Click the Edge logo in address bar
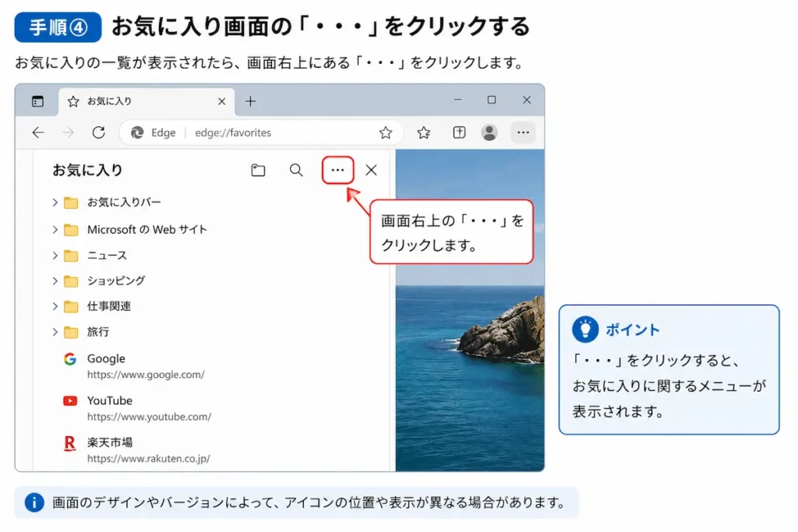Image resolution: width=798 pixels, height=532 pixels. (137, 132)
